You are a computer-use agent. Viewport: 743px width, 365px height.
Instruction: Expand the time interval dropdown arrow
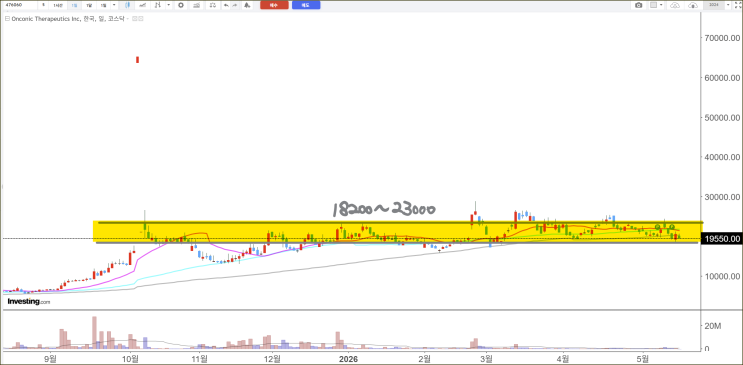point(114,5)
